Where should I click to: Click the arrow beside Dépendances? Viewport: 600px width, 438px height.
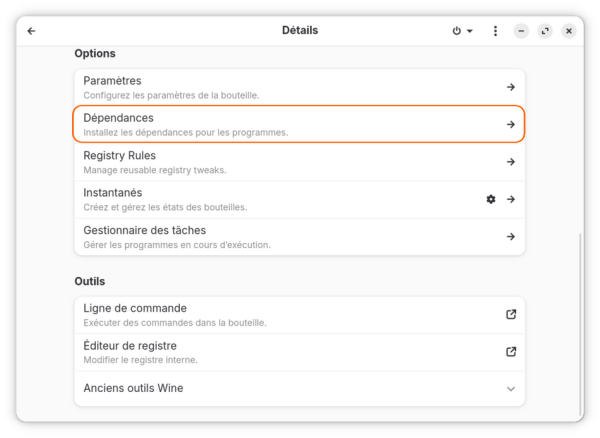pos(510,124)
